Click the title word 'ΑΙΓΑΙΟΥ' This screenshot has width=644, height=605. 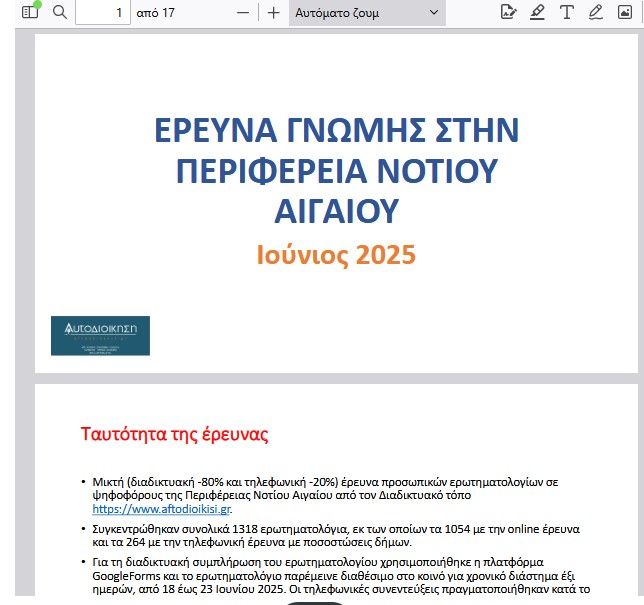[337, 211]
